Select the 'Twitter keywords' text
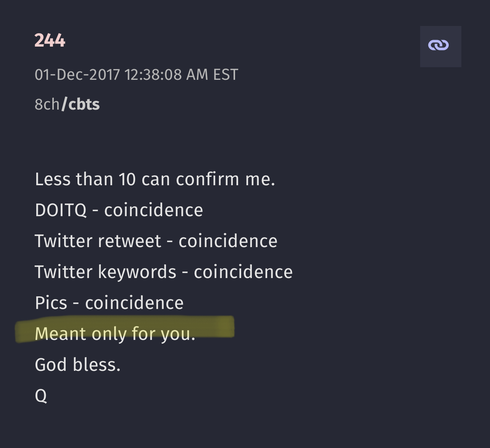This screenshot has width=490, height=448. 105,272
